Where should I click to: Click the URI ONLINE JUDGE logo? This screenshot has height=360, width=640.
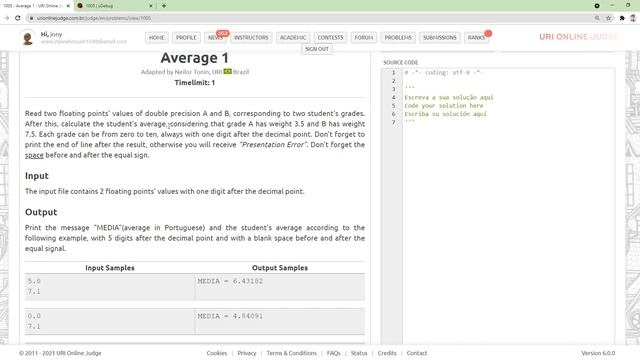(x=578, y=37)
